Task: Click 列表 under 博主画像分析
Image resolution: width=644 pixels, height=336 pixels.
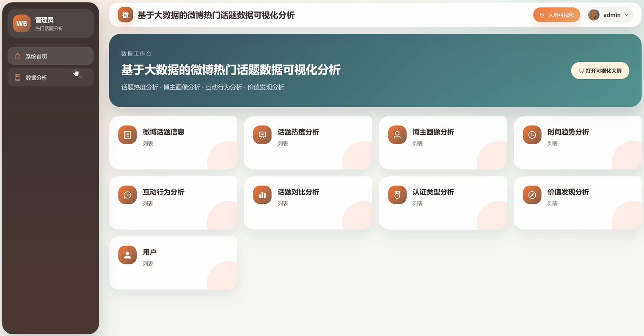Action: [418, 144]
